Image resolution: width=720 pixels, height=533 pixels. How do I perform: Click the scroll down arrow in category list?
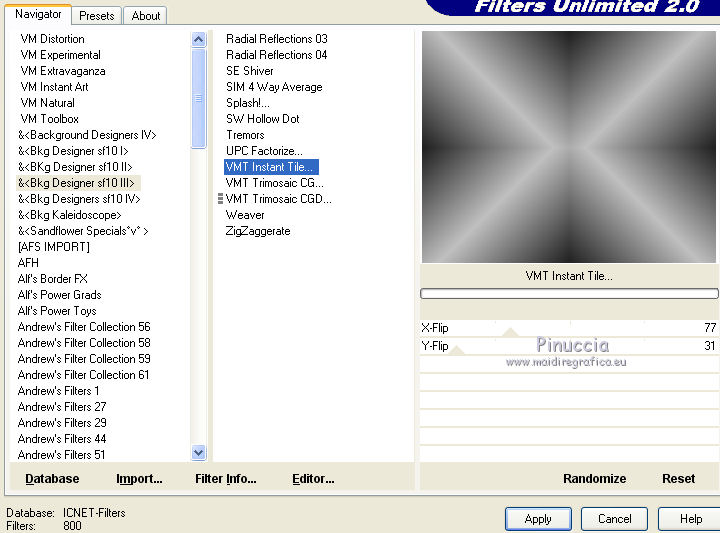pyautogui.click(x=198, y=453)
